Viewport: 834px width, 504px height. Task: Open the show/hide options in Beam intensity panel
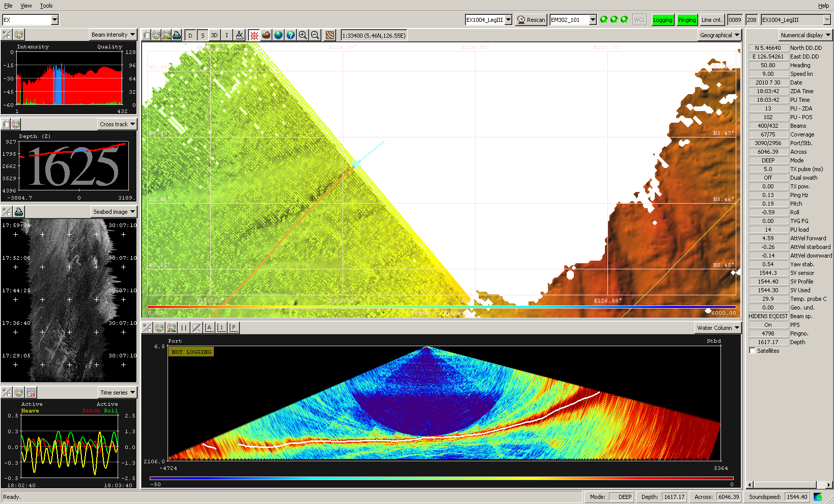7,35
